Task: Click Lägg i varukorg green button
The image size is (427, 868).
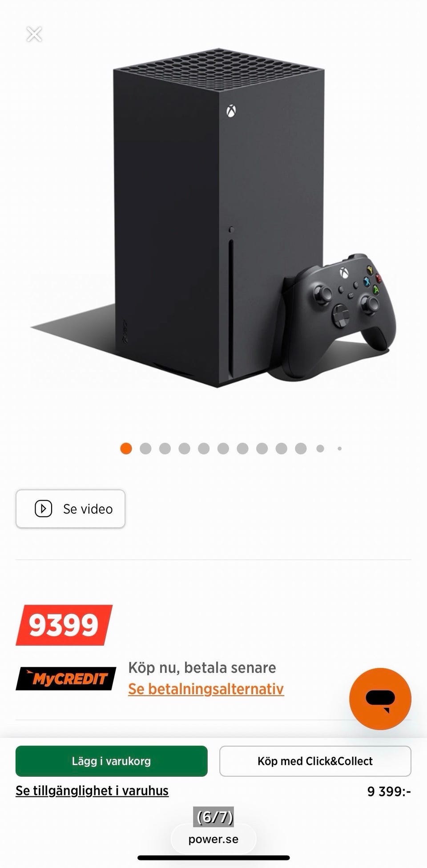Action: point(112,761)
